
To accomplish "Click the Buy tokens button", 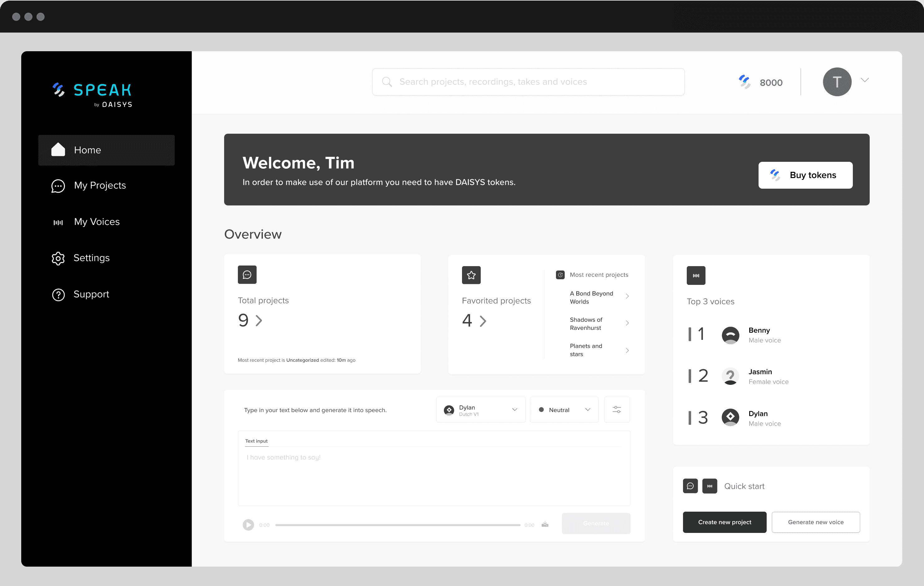I will [x=805, y=175].
